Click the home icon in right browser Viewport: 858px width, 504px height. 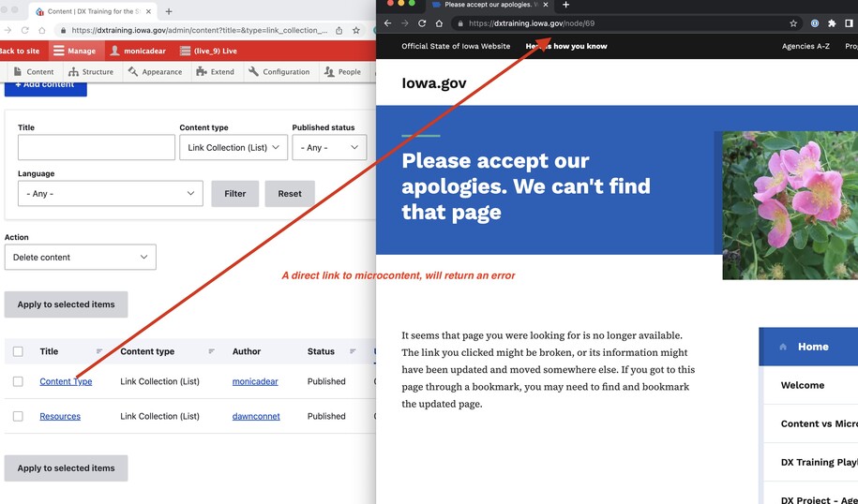pos(439,23)
